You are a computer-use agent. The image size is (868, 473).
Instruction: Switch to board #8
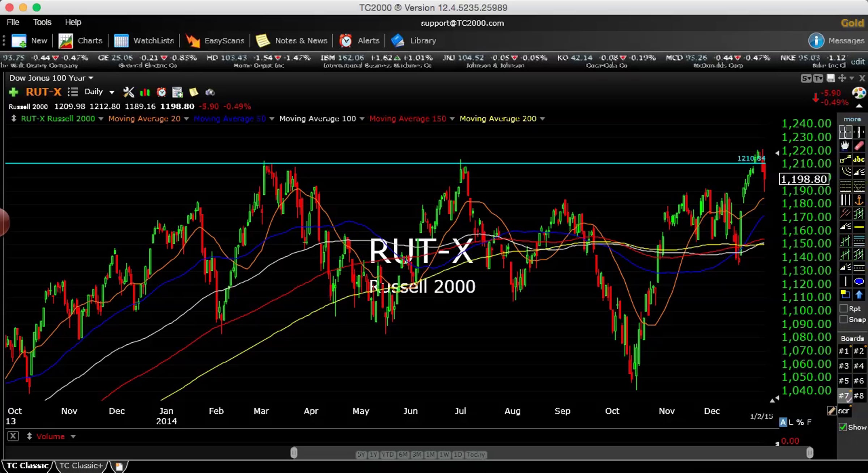[859, 396]
